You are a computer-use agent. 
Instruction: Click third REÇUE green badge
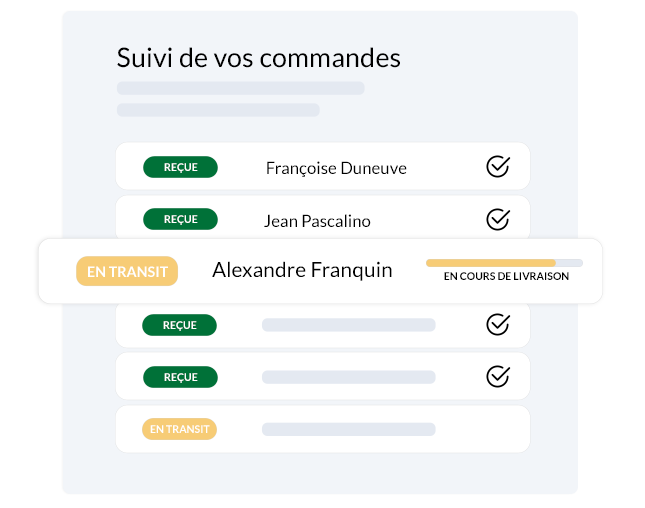pos(179,325)
